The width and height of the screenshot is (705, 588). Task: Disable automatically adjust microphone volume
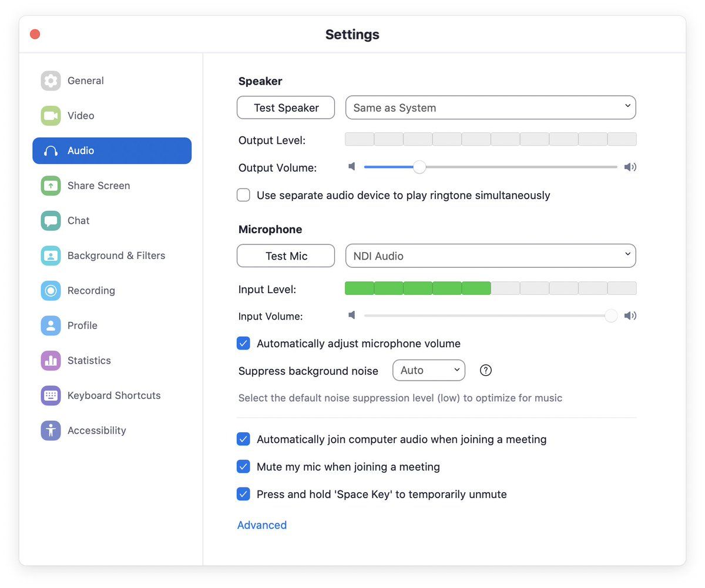click(243, 344)
